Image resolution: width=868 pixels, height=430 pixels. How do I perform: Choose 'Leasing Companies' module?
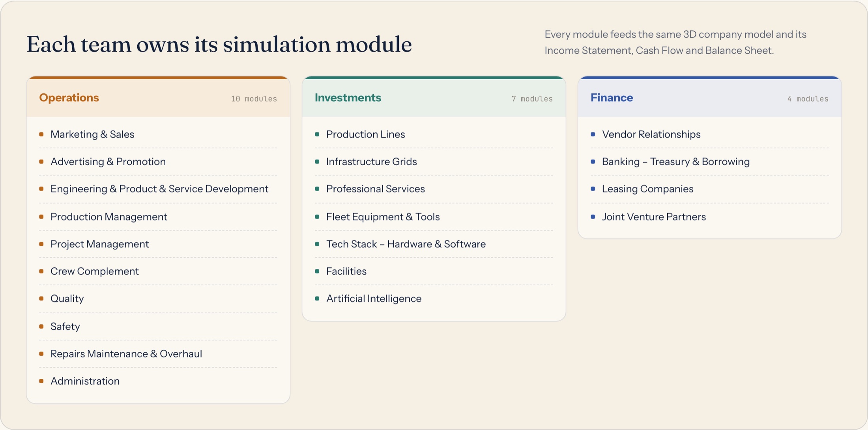click(x=709, y=189)
